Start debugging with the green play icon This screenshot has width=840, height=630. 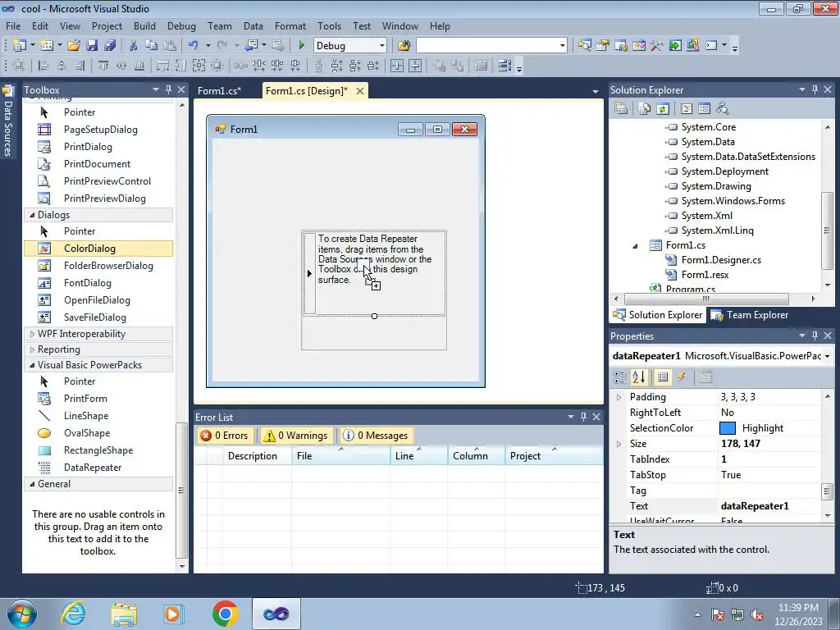[x=301, y=46]
